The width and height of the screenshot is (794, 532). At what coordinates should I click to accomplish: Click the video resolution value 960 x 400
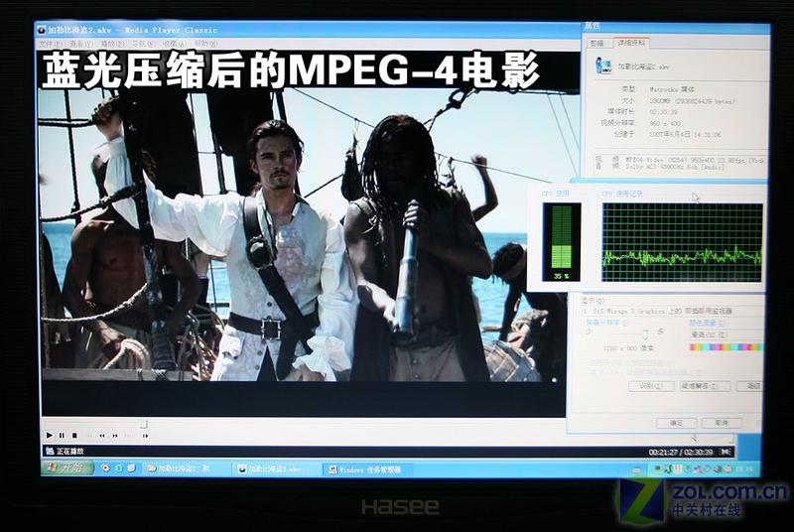[665, 123]
